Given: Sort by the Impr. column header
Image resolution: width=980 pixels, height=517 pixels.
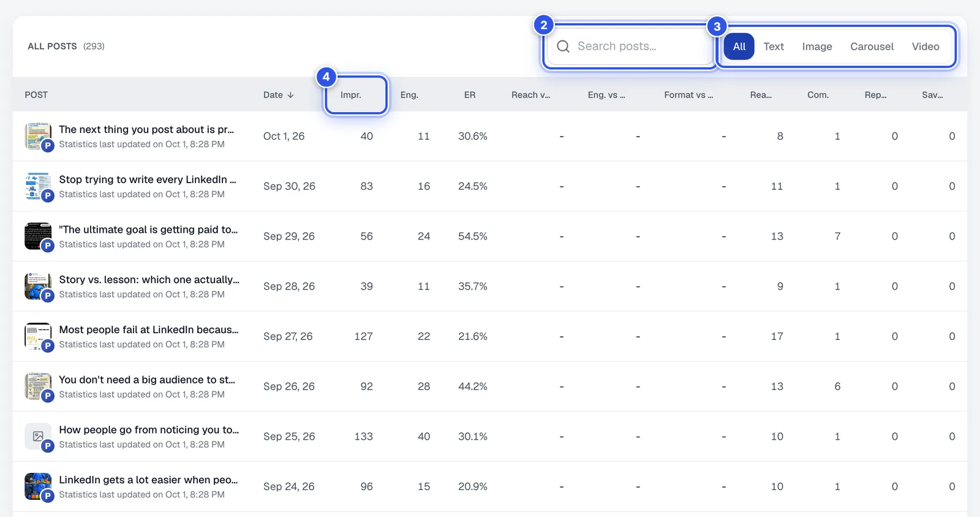Looking at the screenshot, I should tap(351, 95).
